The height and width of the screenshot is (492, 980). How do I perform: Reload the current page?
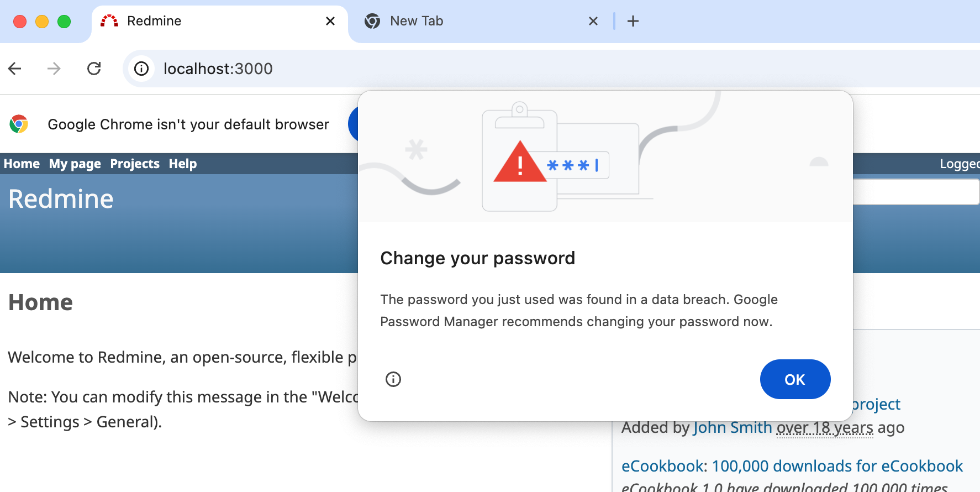pyautogui.click(x=94, y=69)
